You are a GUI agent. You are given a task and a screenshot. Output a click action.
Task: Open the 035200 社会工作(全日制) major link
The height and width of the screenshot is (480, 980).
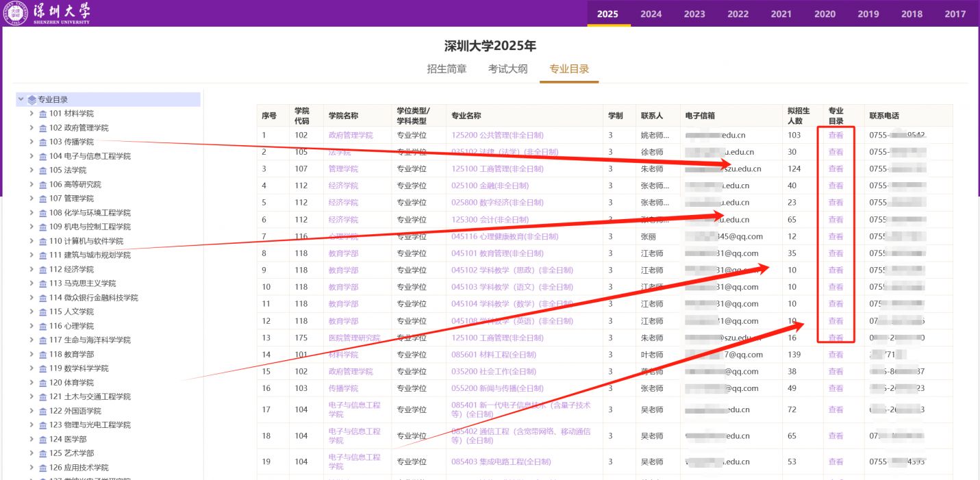coord(494,371)
